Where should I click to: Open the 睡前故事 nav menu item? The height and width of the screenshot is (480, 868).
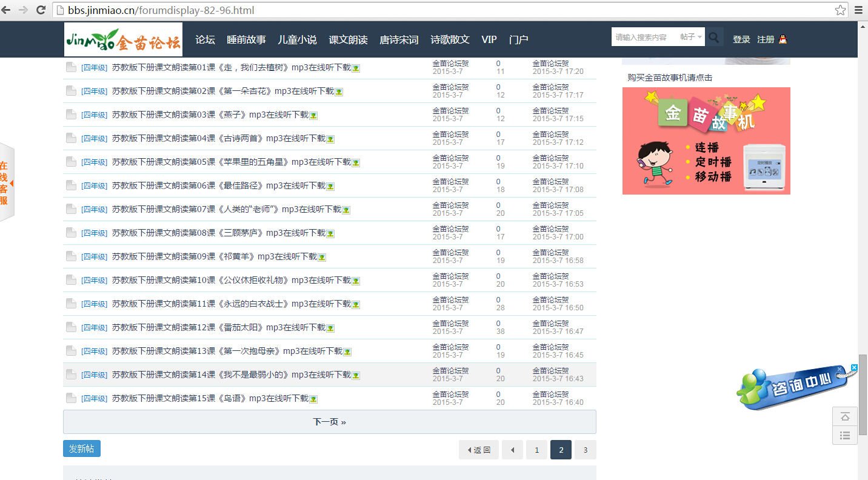pos(246,39)
